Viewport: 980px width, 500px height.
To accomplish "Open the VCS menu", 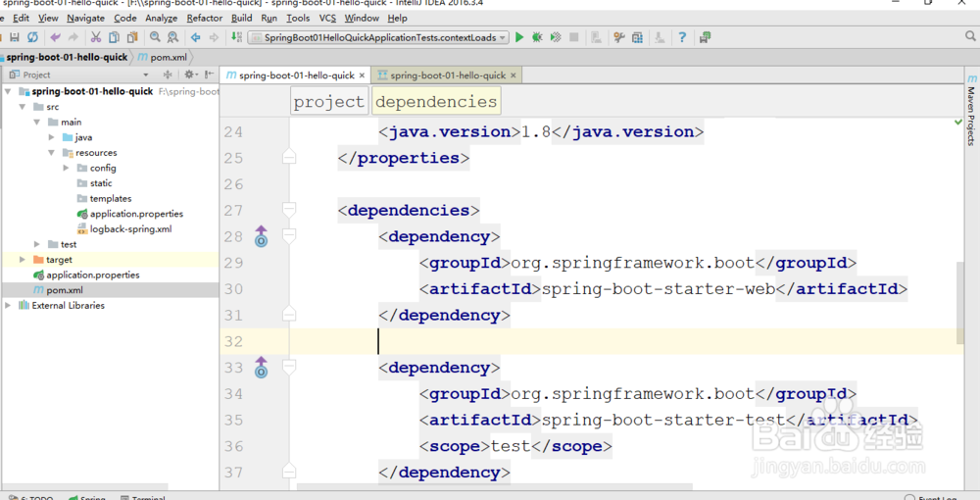I will click(327, 18).
